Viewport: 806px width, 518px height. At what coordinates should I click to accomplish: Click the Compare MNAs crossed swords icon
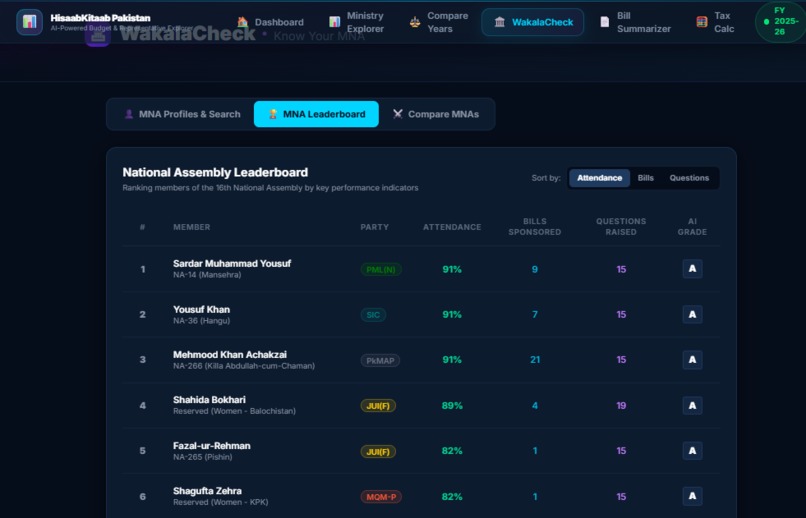coord(397,114)
